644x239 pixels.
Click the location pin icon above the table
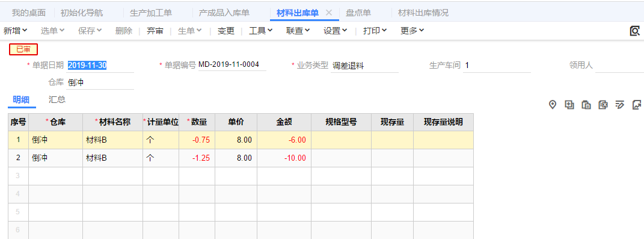[x=553, y=105]
